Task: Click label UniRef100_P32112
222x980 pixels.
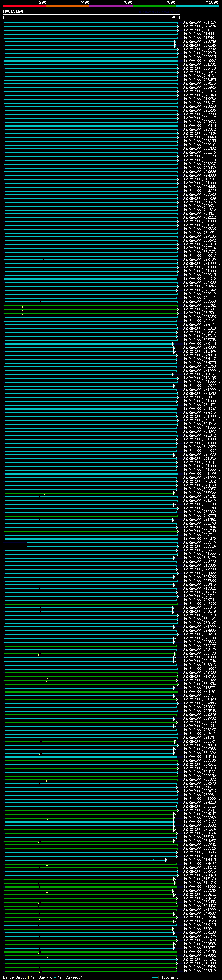Action: pyautogui.click(x=199, y=218)
